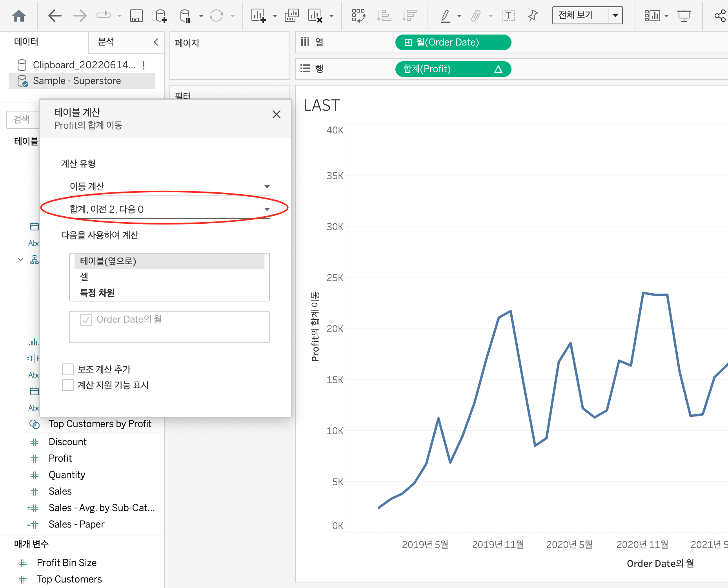Screen dimensions: 728x588
Task: Collapse the data pane with the chevron
Action: tap(156, 42)
